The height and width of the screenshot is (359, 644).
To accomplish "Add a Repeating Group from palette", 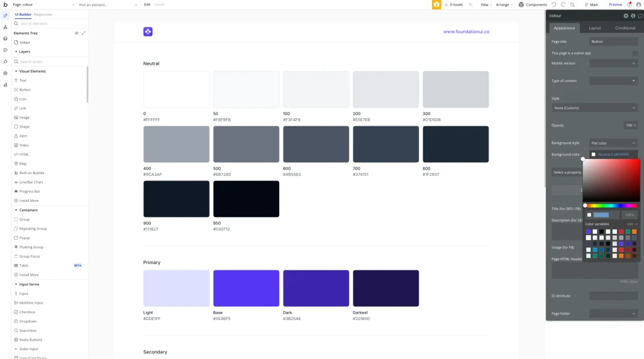I will [33, 228].
